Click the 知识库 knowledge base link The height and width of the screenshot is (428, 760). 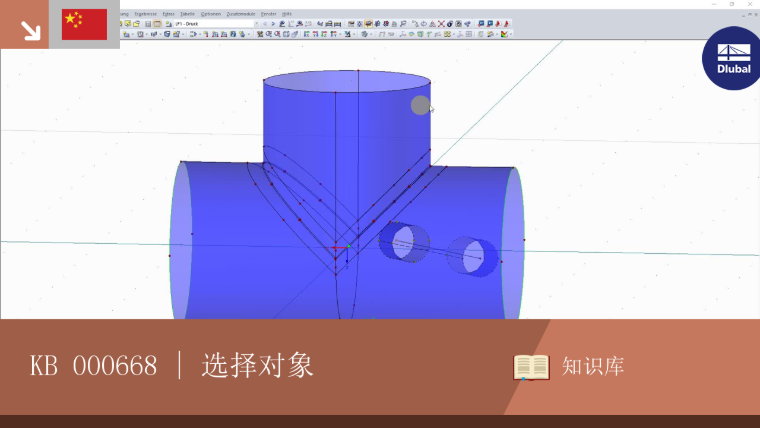click(x=593, y=366)
